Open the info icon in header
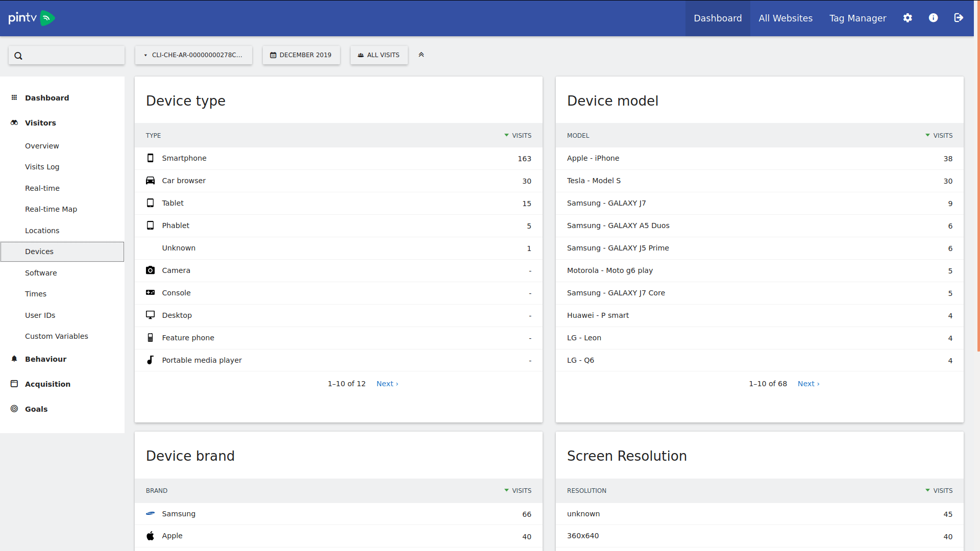 click(933, 18)
